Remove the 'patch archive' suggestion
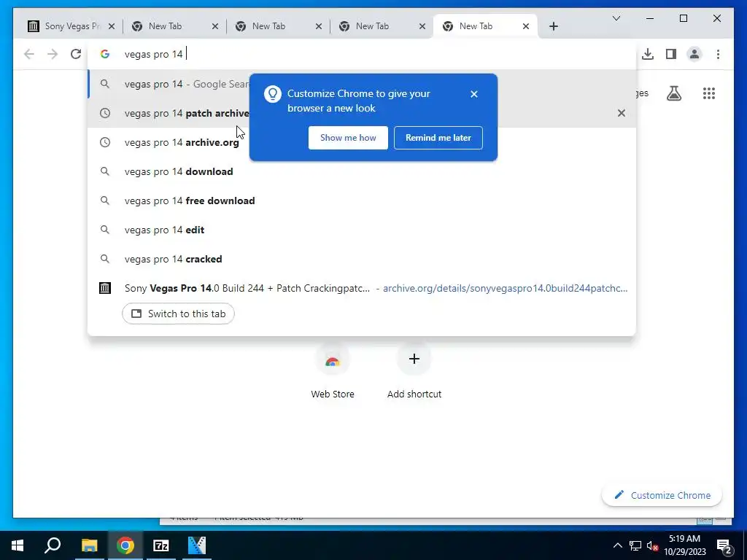747x560 pixels. (622, 113)
